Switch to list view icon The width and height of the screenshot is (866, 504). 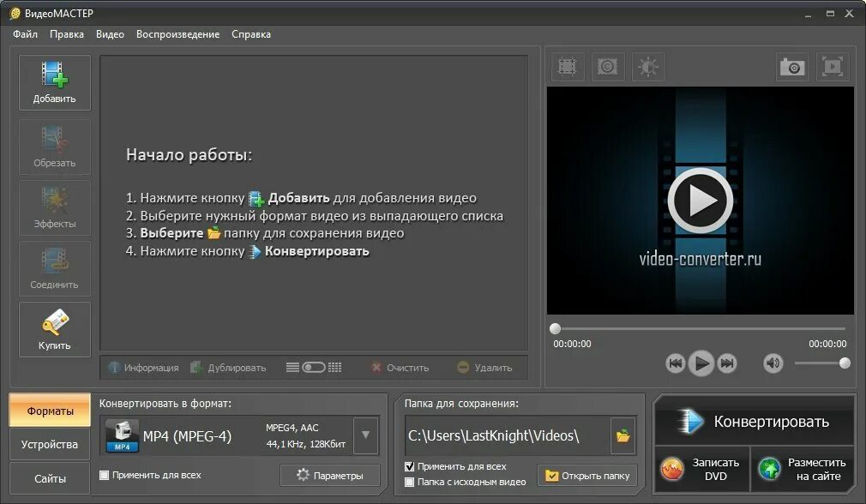pos(292,368)
